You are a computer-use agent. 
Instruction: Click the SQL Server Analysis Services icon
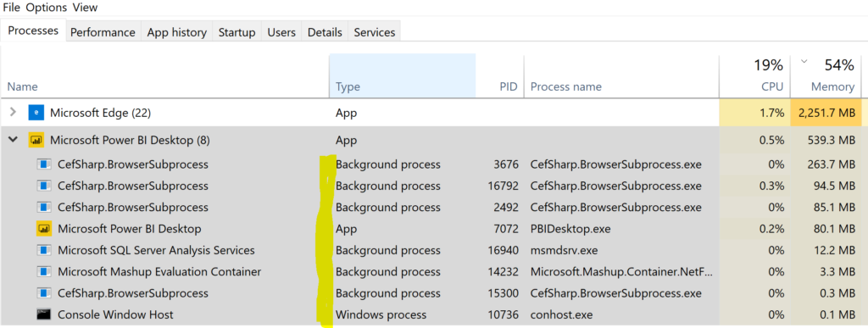(44, 250)
